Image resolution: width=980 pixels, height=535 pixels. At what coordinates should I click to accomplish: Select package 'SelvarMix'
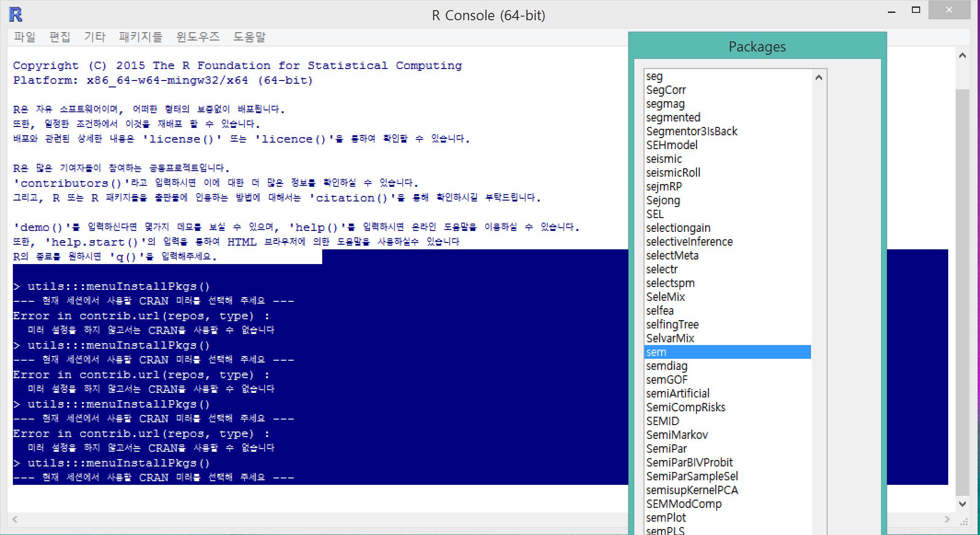coord(727,339)
